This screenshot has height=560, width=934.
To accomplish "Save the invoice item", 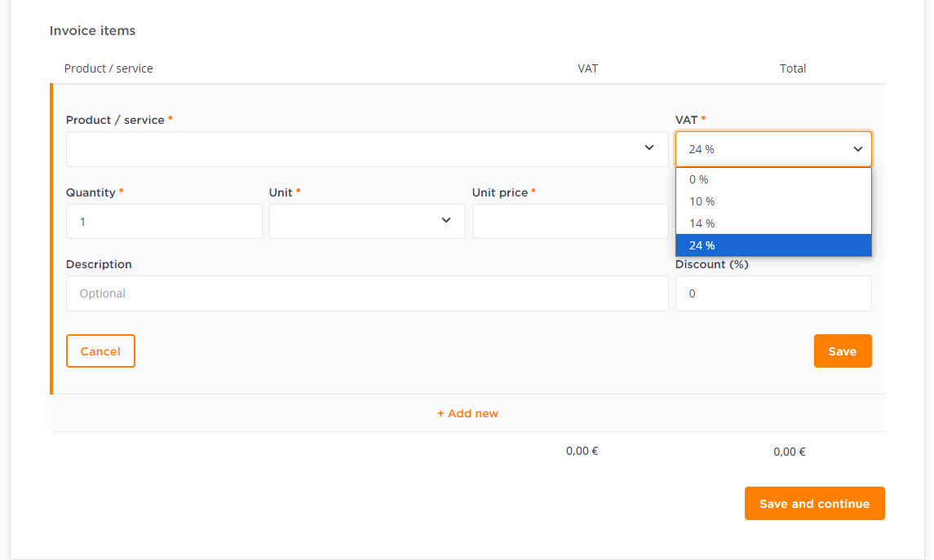I will [843, 351].
